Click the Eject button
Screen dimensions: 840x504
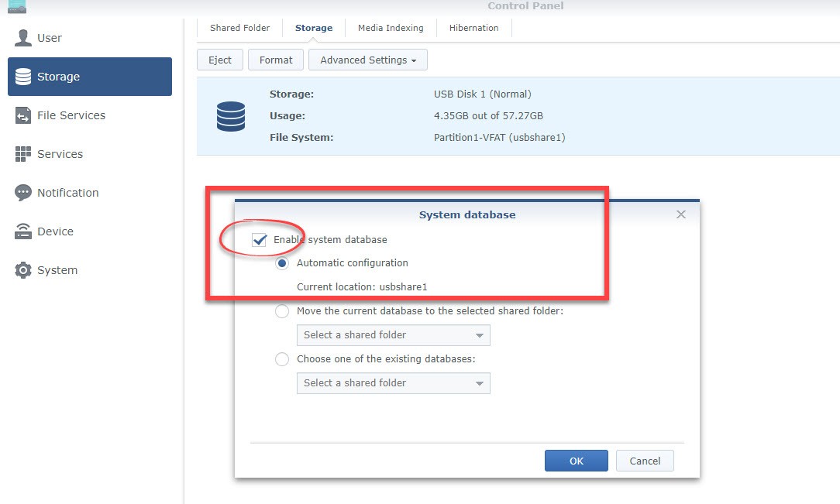pyautogui.click(x=220, y=60)
